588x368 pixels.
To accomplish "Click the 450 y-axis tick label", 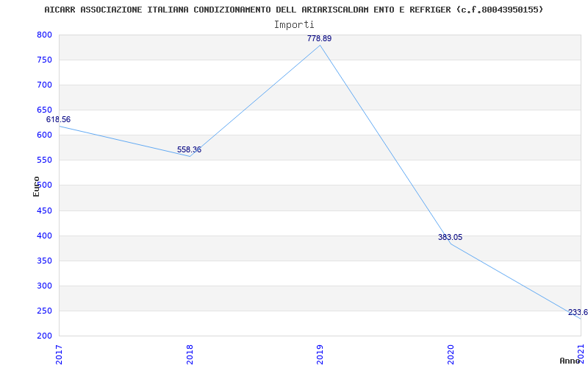I will click(44, 211).
